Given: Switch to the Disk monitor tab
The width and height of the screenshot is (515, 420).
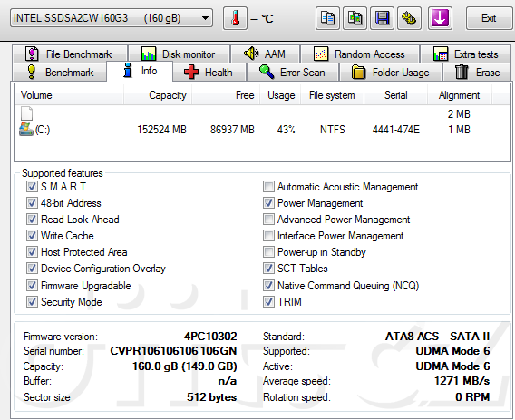Looking at the screenshot, I should 179,54.
